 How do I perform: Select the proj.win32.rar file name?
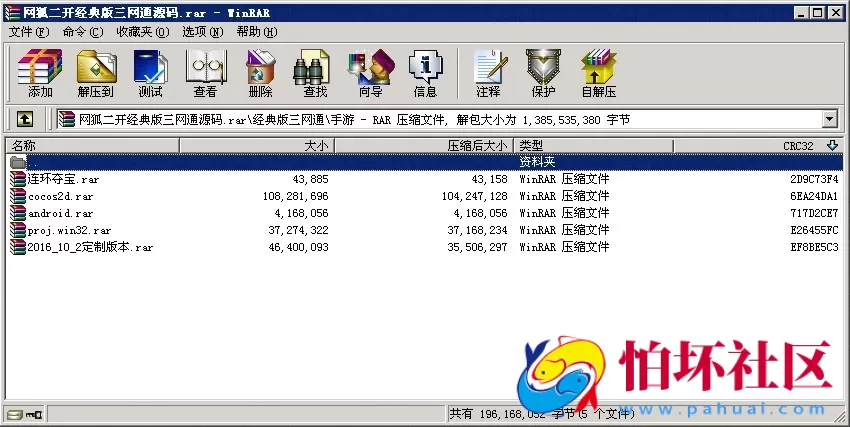tap(69, 230)
